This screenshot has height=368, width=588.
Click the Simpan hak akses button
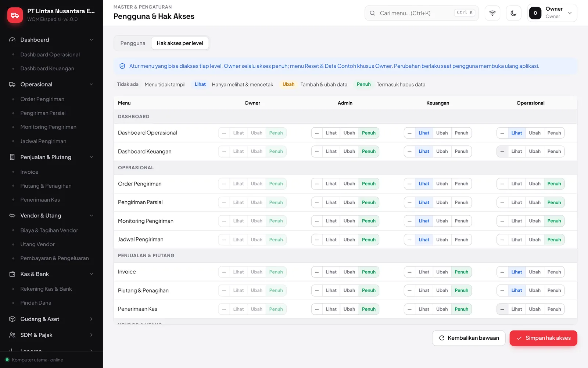click(x=543, y=338)
